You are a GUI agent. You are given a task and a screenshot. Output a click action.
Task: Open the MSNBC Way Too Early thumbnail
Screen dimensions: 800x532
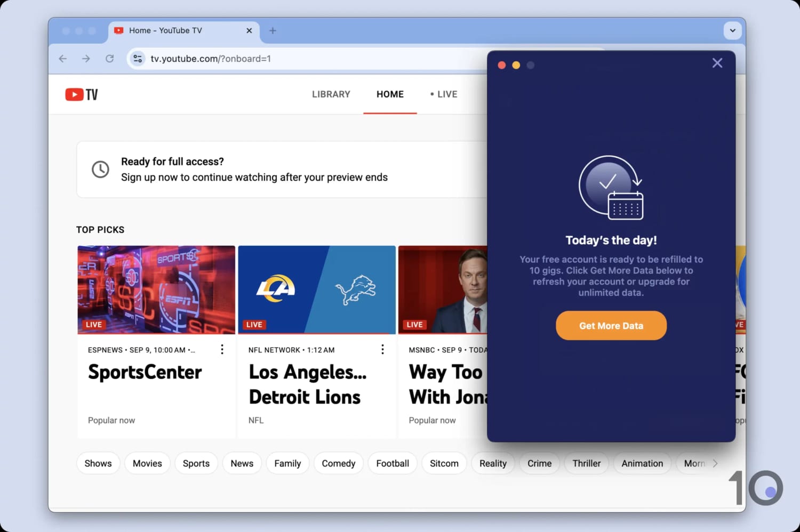click(x=443, y=290)
